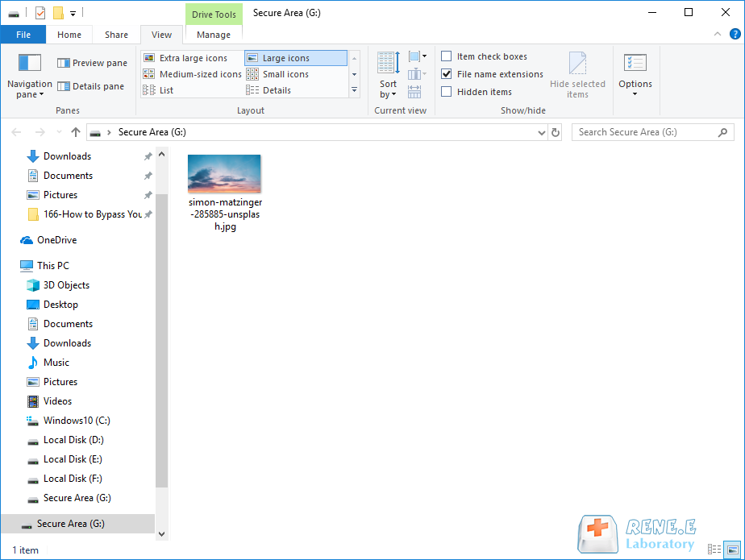Open the File menu tab
This screenshot has width=745, height=560.
point(23,35)
